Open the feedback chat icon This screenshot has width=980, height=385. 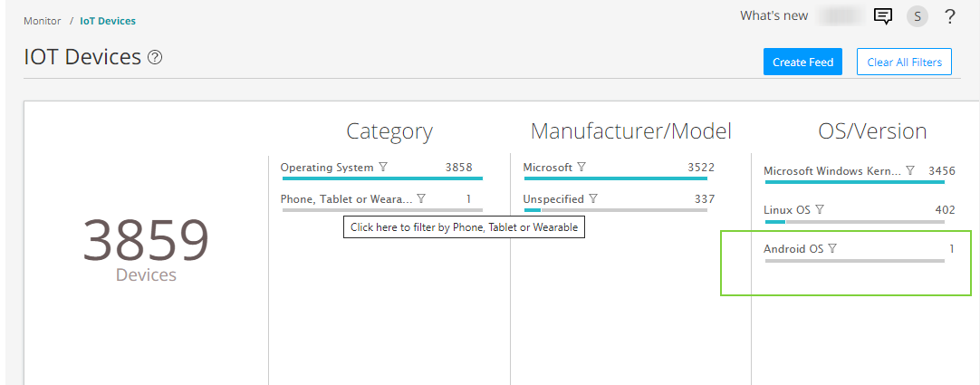(882, 16)
